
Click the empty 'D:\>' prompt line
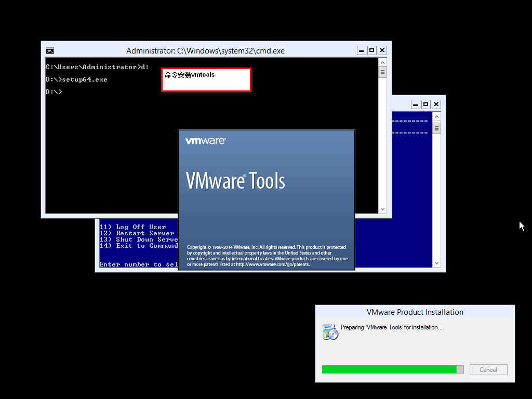[x=54, y=91]
